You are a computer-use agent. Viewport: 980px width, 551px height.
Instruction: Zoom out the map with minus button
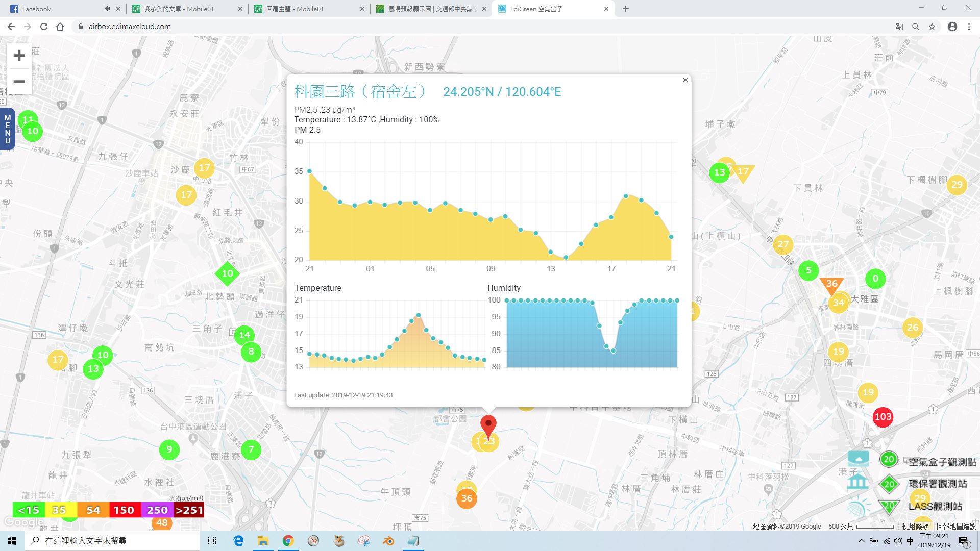click(19, 82)
